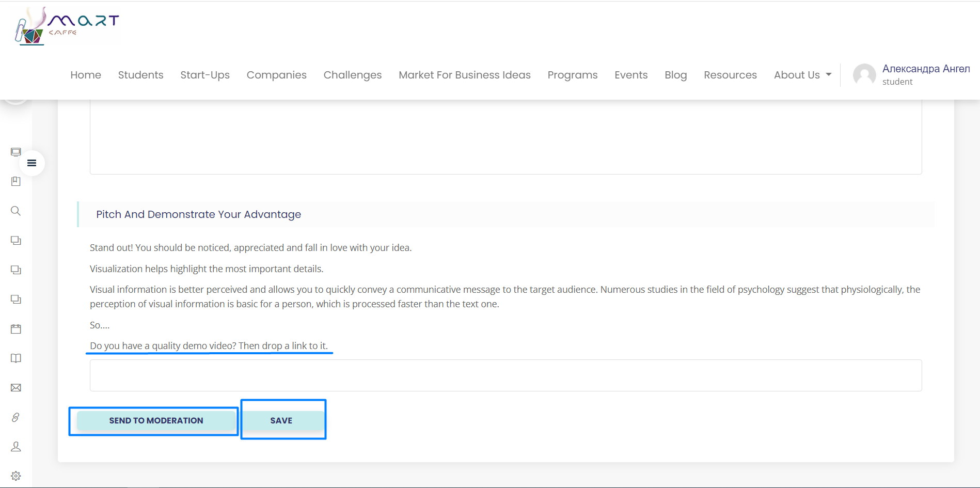980x488 pixels.
Task: Click the Pitch And Demonstrate Your Advantage heading
Action: (199, 214)
